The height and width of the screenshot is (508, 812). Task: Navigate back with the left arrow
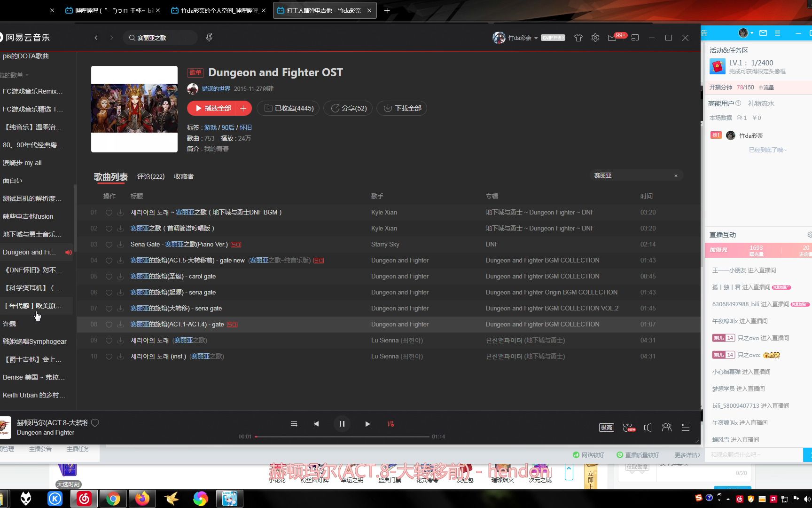point(96,38)
